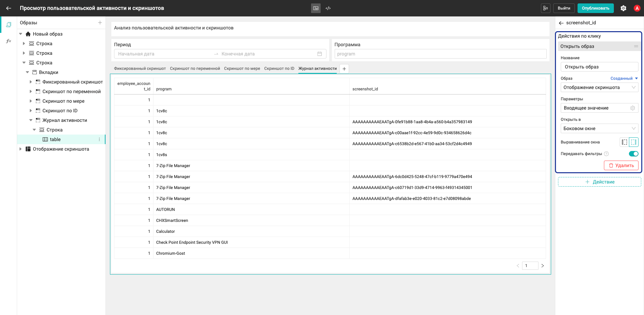Switch to the visual layout editor icon
This screenshot has height=315, width=644.
tap(316, 8)
